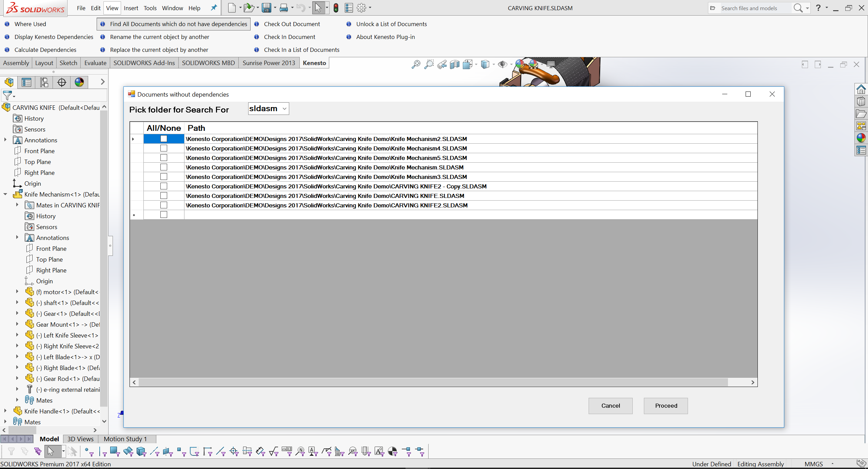Click the Search magnifier icon

(798, 8)
